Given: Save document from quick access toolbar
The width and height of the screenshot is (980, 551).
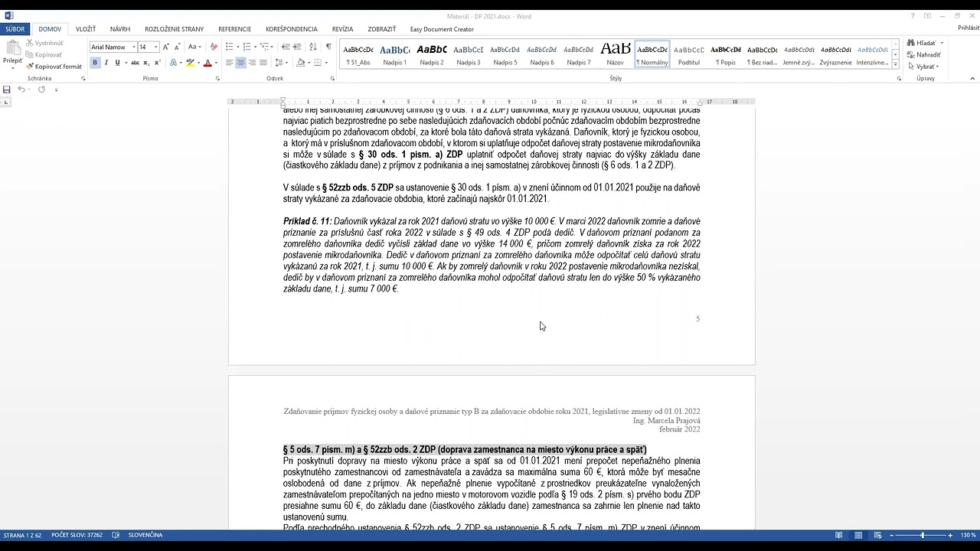Looking at the screenshot, I should [x=7, y=90].
